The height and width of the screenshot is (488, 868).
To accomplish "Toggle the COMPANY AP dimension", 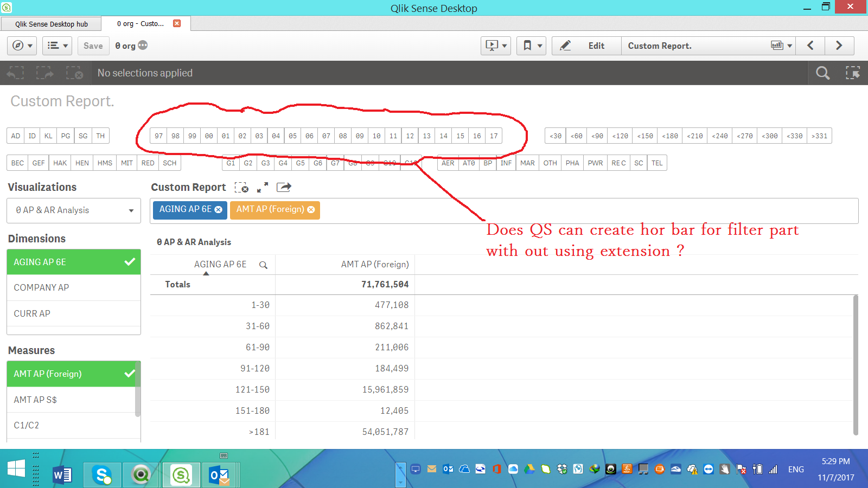I will point(74,288).
